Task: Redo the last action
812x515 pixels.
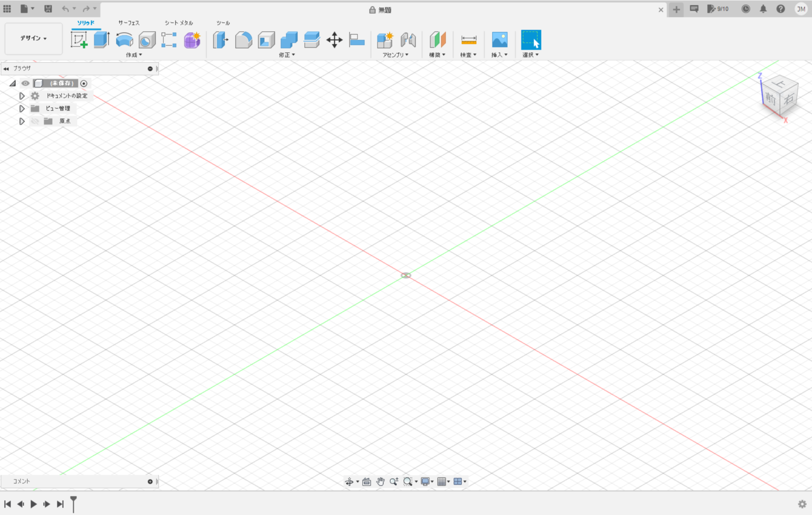Action: [86, 9]
